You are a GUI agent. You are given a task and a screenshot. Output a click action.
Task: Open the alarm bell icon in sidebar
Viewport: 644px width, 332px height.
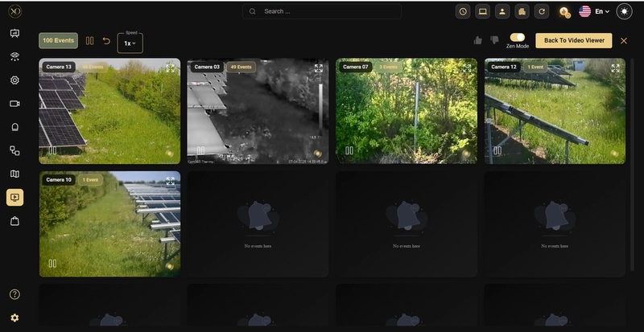click(x=14, y=127)
